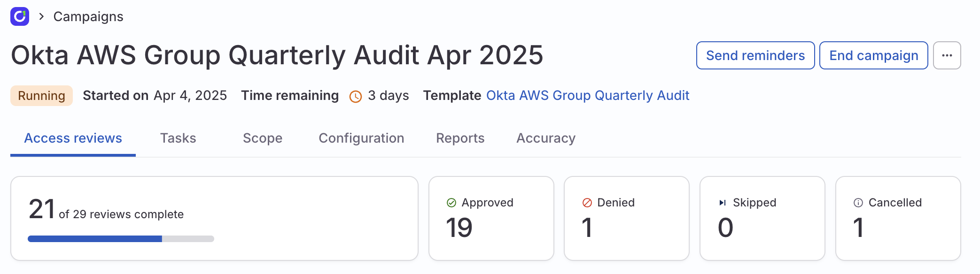Screen dimensions: 980x274
Task: Click the Cancelled info icon
Action: pos(858,203)
